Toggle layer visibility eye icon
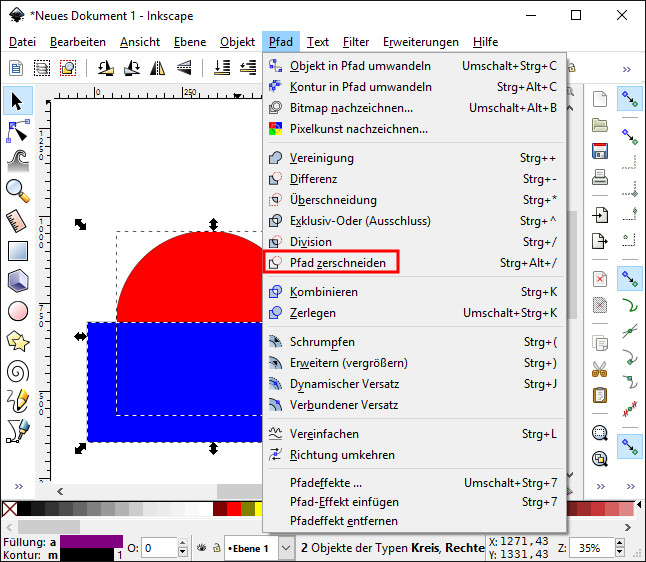The image size is (646, 562). click(201, 548)
